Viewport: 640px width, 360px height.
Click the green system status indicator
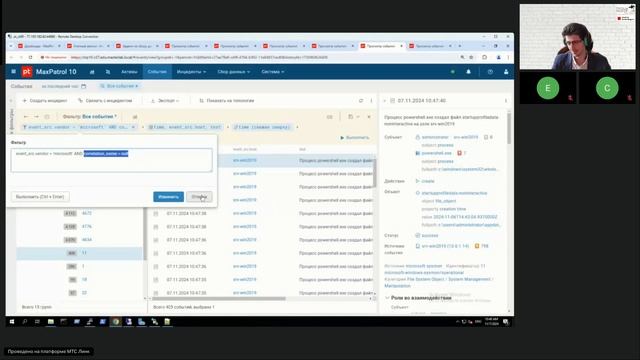452,72
